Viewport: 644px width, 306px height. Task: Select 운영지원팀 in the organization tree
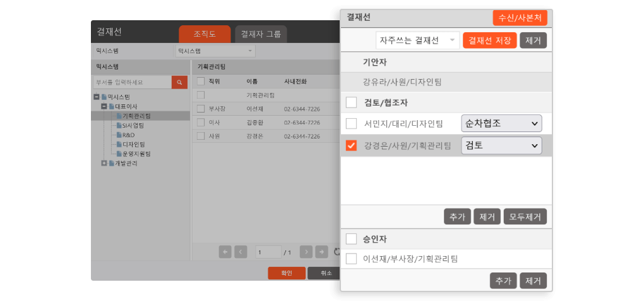(137, 154)
